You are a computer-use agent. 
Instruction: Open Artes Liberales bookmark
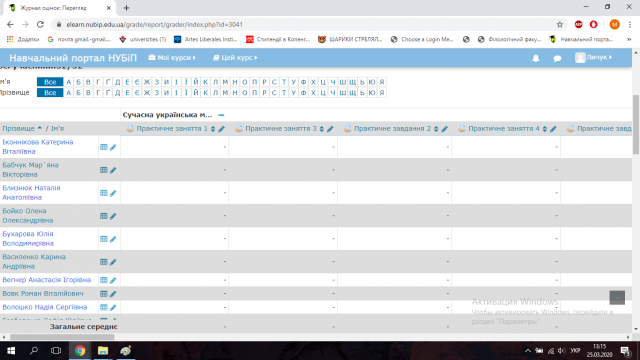pos(206,39)
